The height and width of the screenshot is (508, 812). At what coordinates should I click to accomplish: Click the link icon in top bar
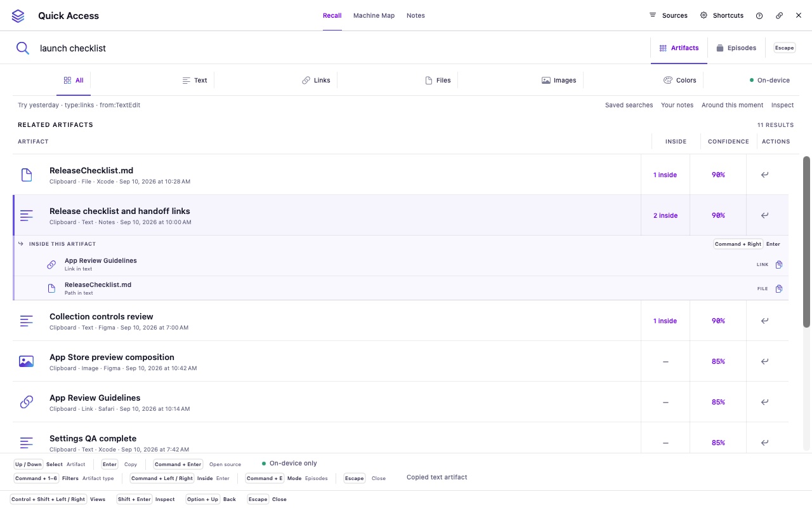click(x=779, y=16)
